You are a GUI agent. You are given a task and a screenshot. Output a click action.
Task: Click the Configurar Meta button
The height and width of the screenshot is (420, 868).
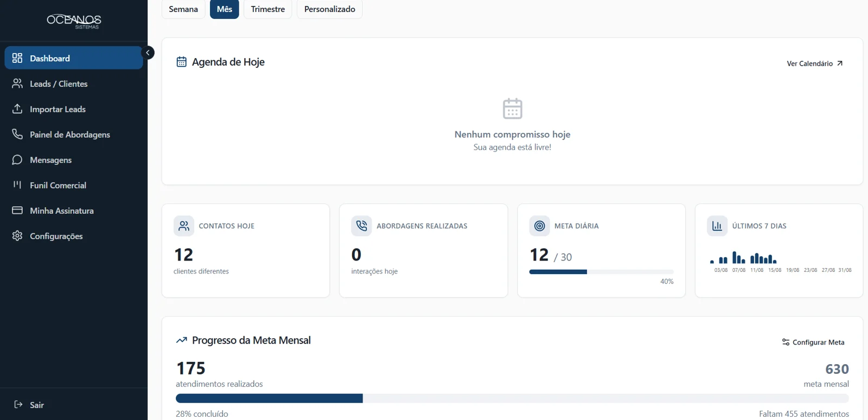point(813,342)
